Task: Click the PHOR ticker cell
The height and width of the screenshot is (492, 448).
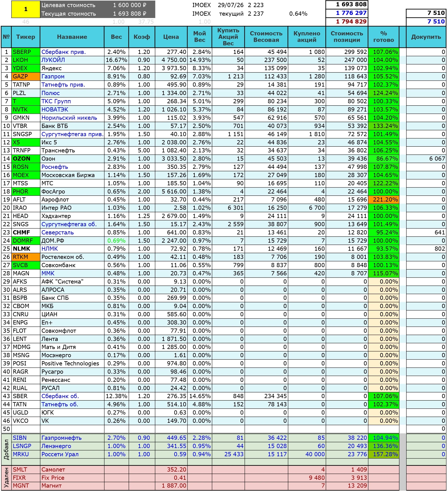Action: 26,192
